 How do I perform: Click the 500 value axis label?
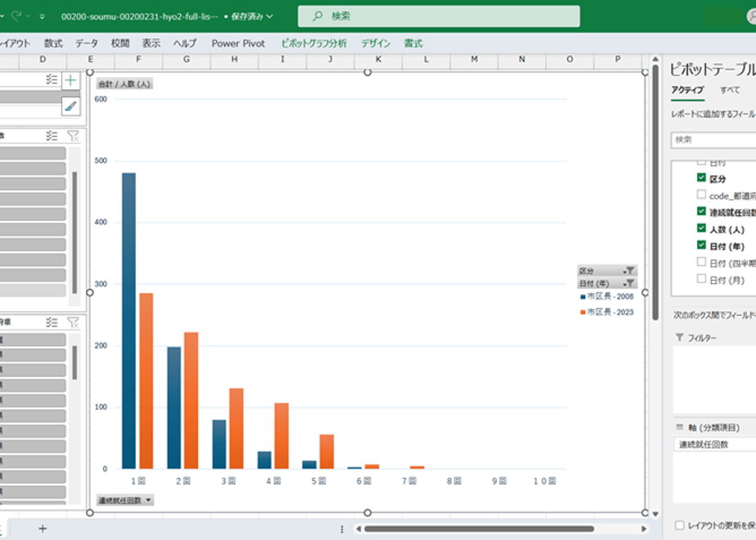pos(101,160)
